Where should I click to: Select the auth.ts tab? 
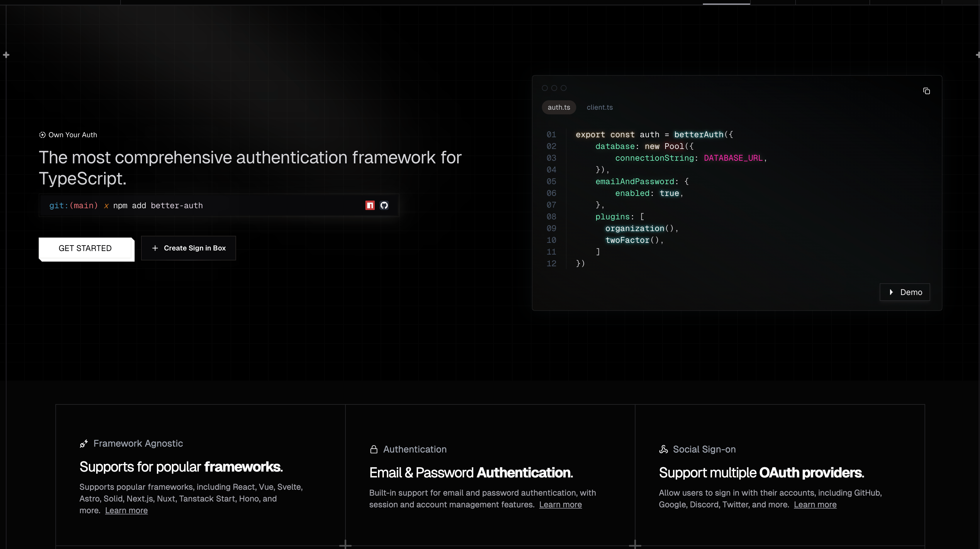point(559,107)
